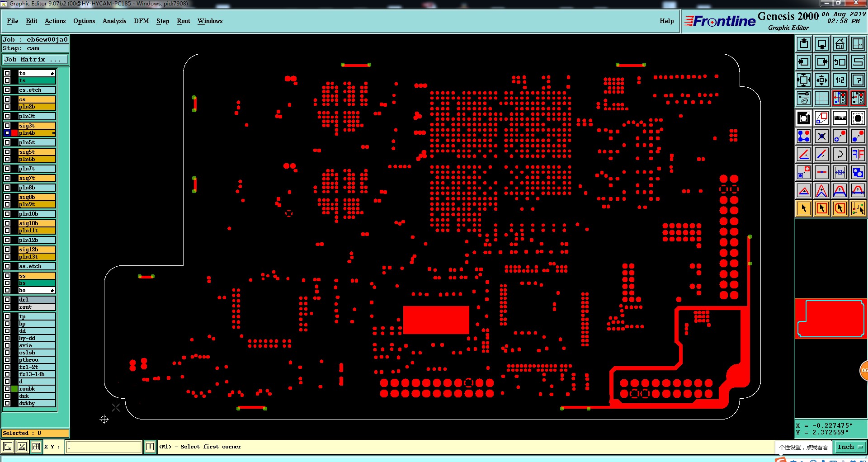Click the pan right view icon

822,62
